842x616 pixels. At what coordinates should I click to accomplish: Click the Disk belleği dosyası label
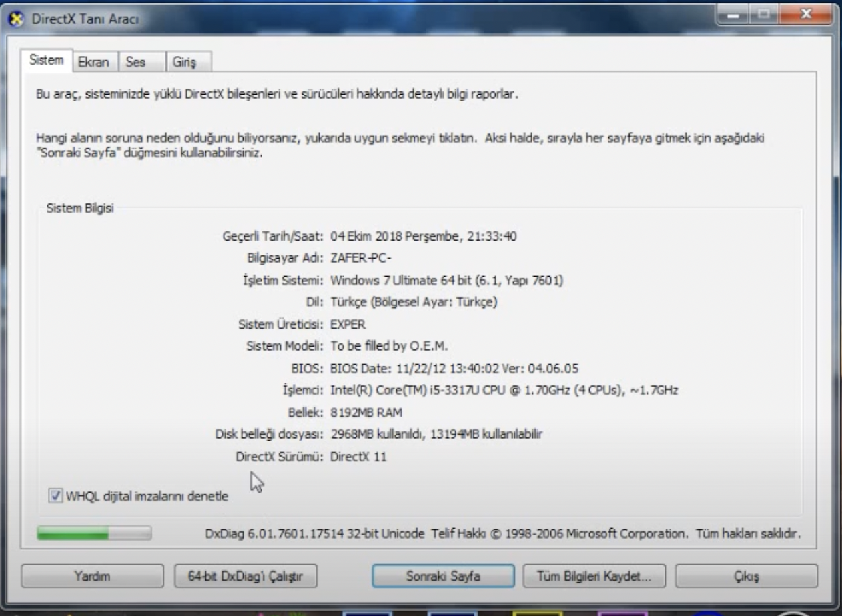[x=270, y=434]
